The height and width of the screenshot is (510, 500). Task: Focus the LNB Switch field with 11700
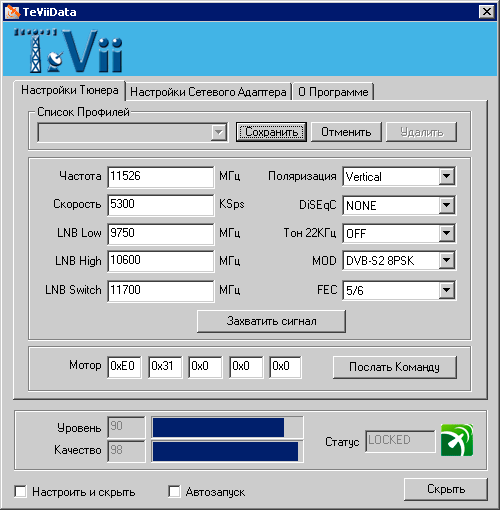tap(161, 291)
